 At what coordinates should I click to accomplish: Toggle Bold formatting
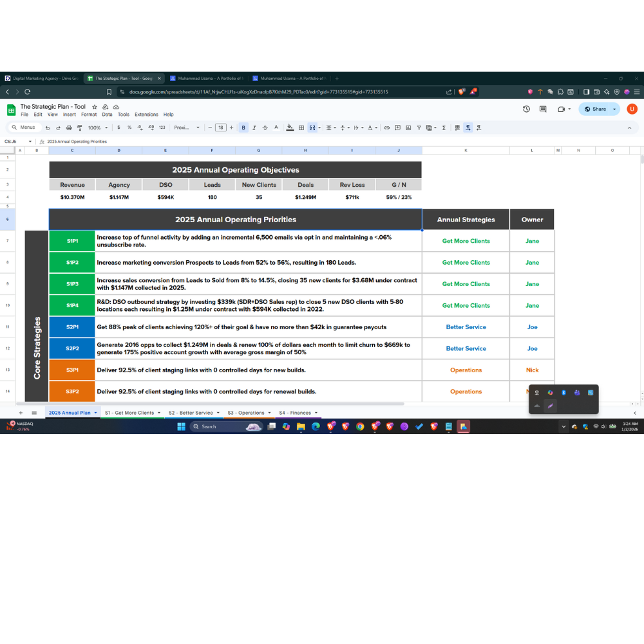tap(243, 128)
